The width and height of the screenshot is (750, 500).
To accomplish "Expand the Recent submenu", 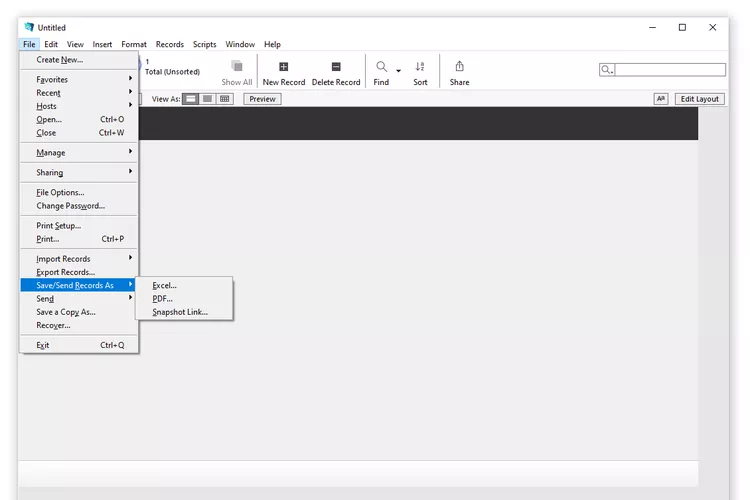I will point(79,93).
